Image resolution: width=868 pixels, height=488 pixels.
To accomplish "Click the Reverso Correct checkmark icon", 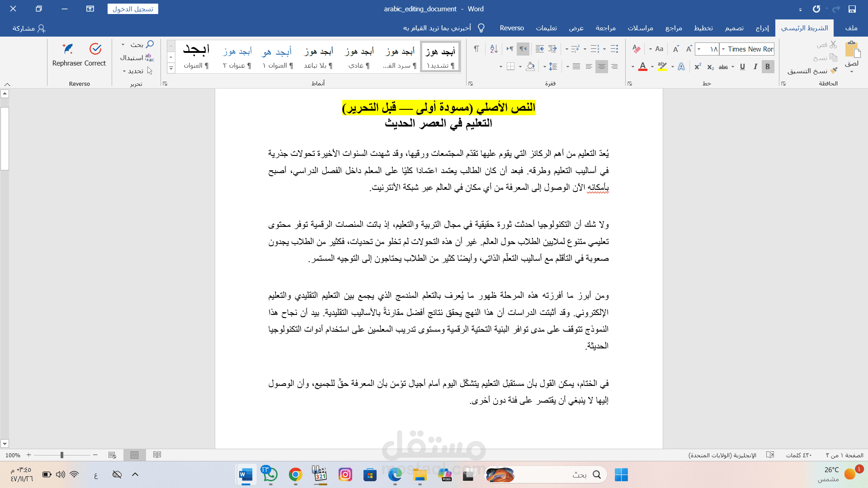I will [95, 49].
